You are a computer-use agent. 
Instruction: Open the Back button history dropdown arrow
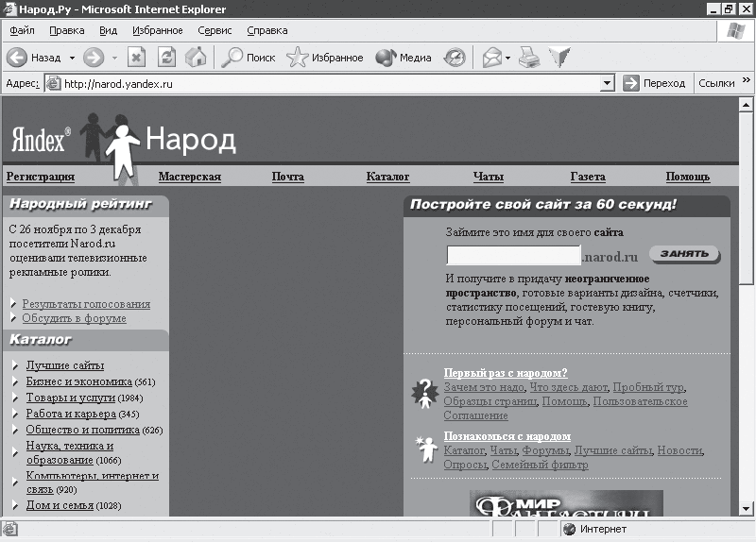pyautogui.click(x=72, y=58)
